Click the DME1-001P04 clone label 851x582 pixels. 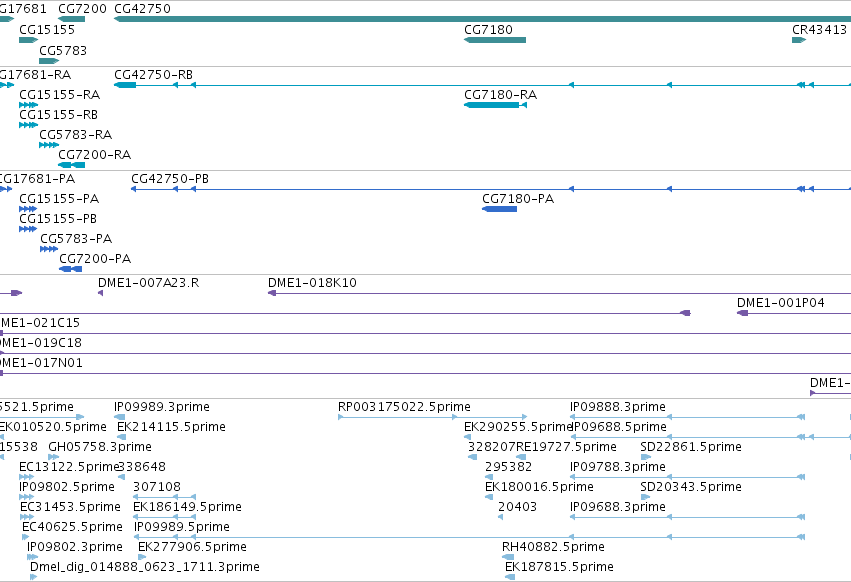780,303
